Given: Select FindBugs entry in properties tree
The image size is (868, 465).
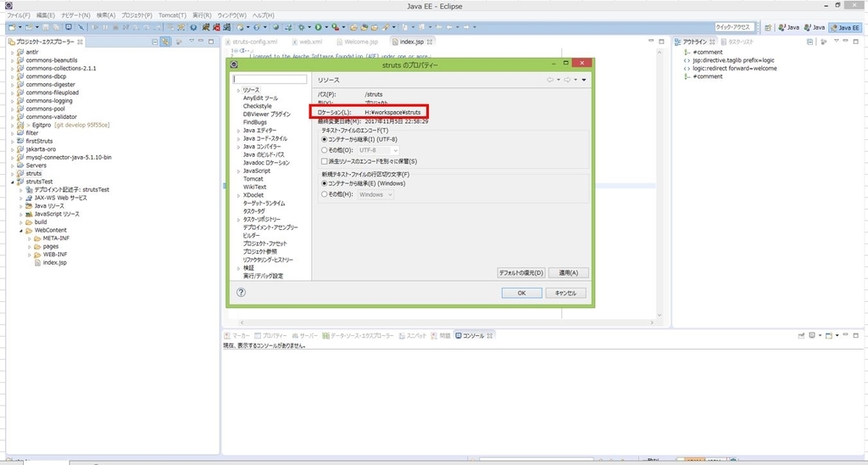Looking at the screenshot, I should point(254,122).
